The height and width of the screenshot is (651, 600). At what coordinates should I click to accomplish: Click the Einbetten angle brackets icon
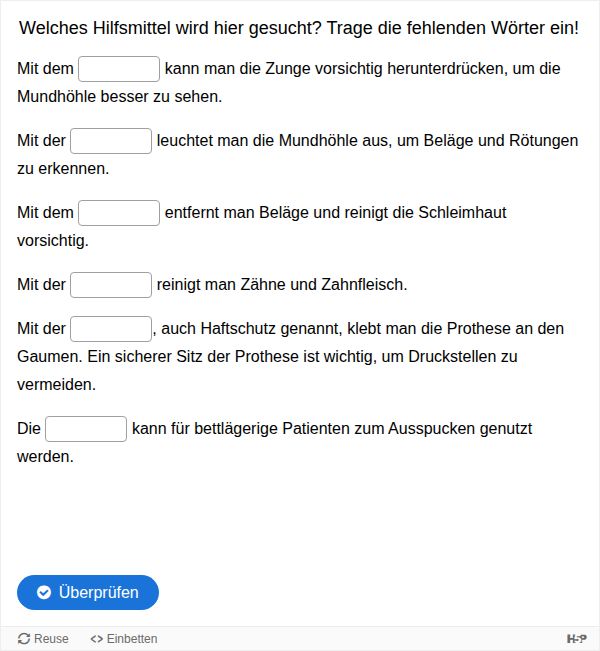[96, 639]
